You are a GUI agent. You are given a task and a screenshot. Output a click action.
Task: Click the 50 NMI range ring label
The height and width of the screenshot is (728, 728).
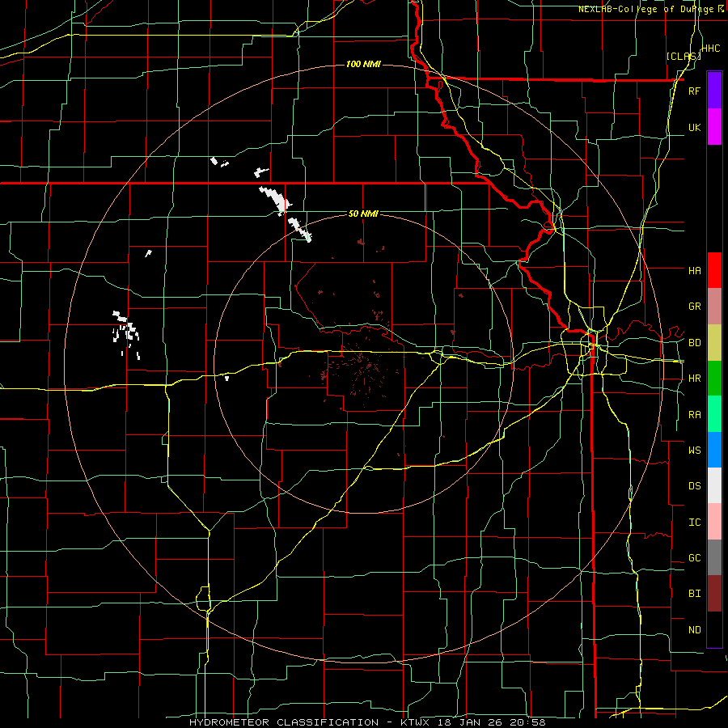tap(363, 214)
